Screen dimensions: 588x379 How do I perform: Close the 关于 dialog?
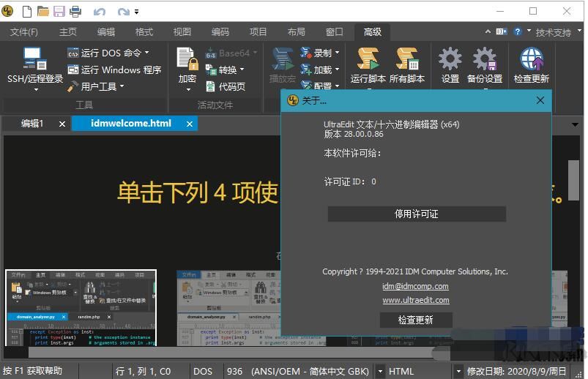540,100
